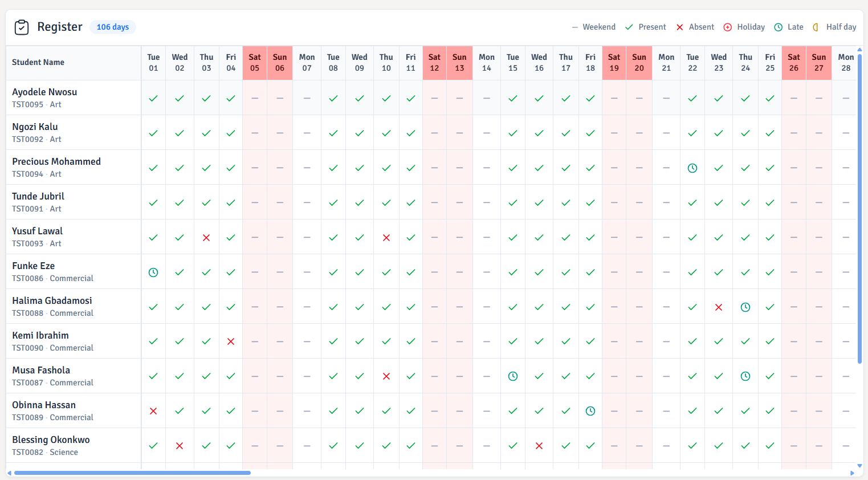This screenshot has height=480, width=868.
Task: Click Ngozi Kalu's weekend dash on Sun 20
Action: point(639,133)
